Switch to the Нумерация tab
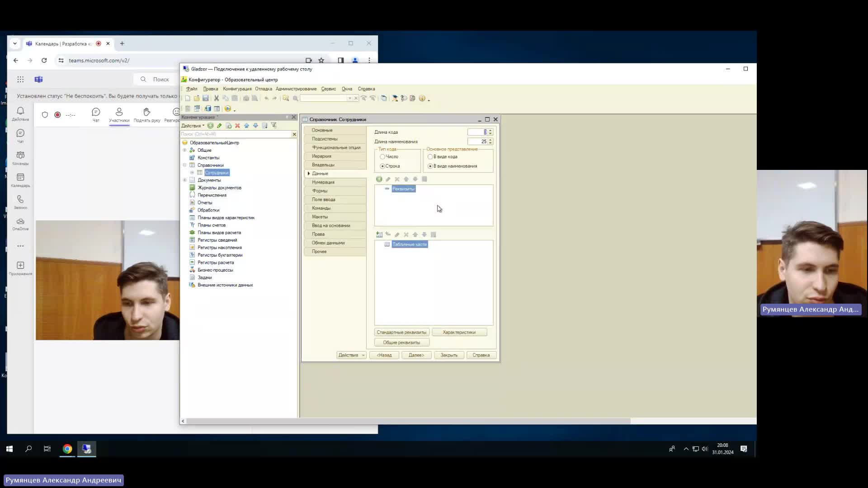Screen dimensions: 868x488 point(335,182)
